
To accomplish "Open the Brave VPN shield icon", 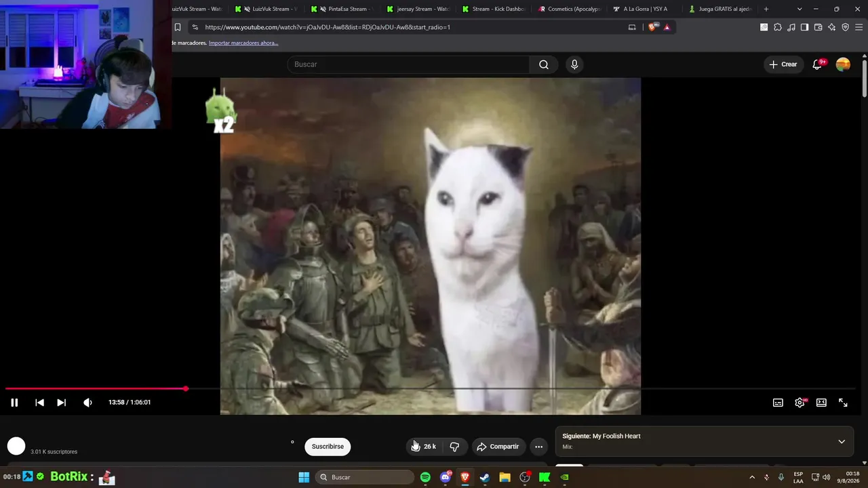I will [845, 27].
